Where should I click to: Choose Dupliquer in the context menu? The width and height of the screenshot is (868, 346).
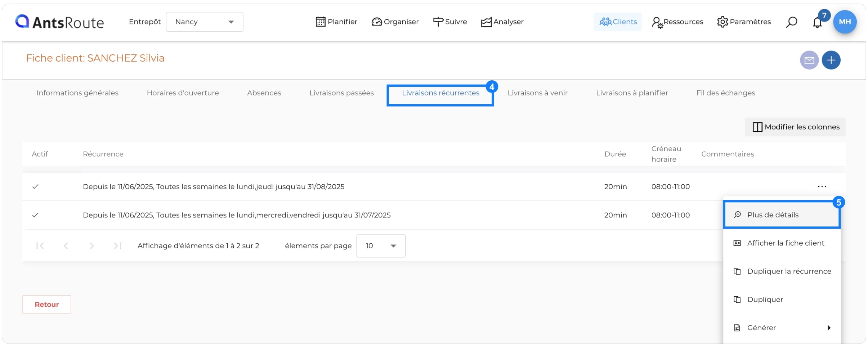coord(782,300)
